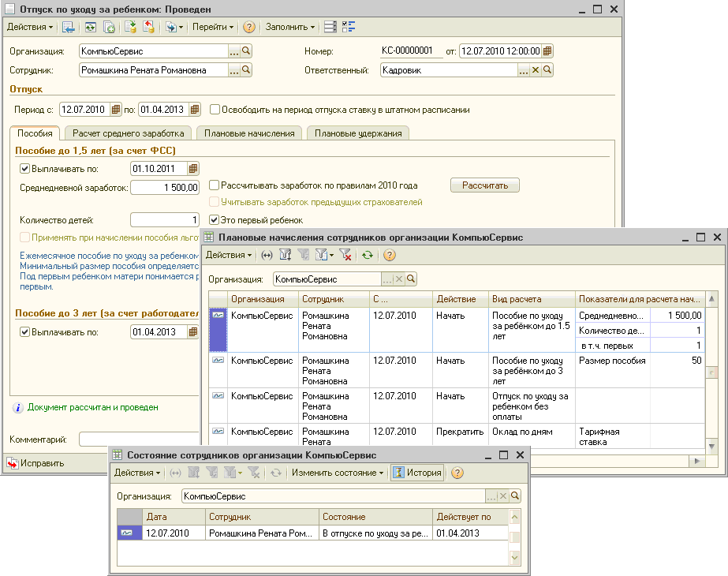Viewport: 728px width, 576px height.
Task: Click Сотрудник column header in Плановые начисления
Action: click(334, 299)
